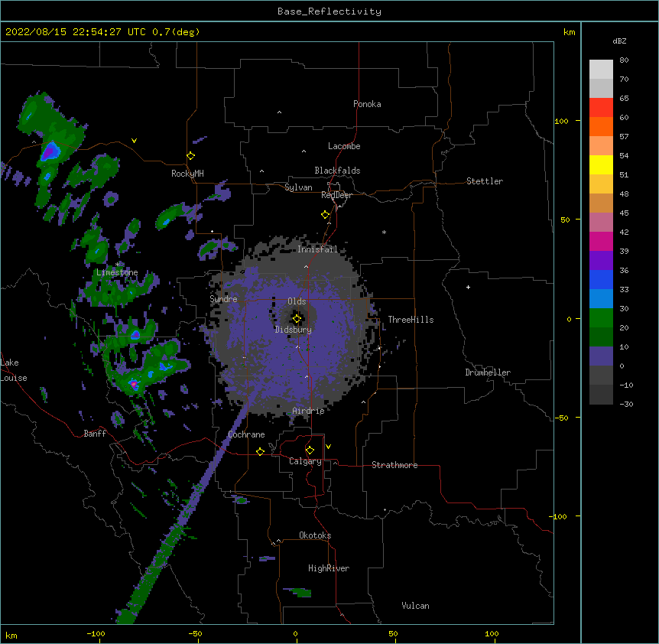Click the white asterisk above the Limestone label

click(117, 265)
